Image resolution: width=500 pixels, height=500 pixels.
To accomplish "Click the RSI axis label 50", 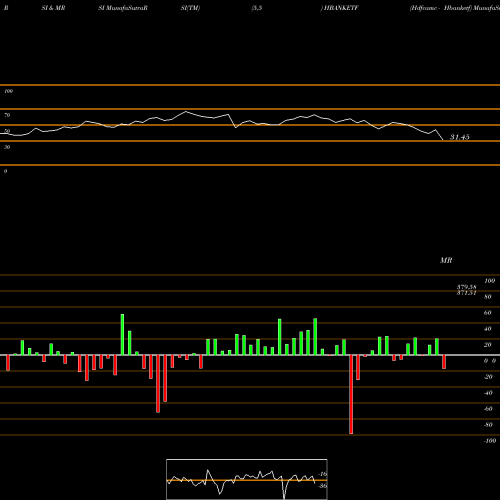I will coord(7,131).
